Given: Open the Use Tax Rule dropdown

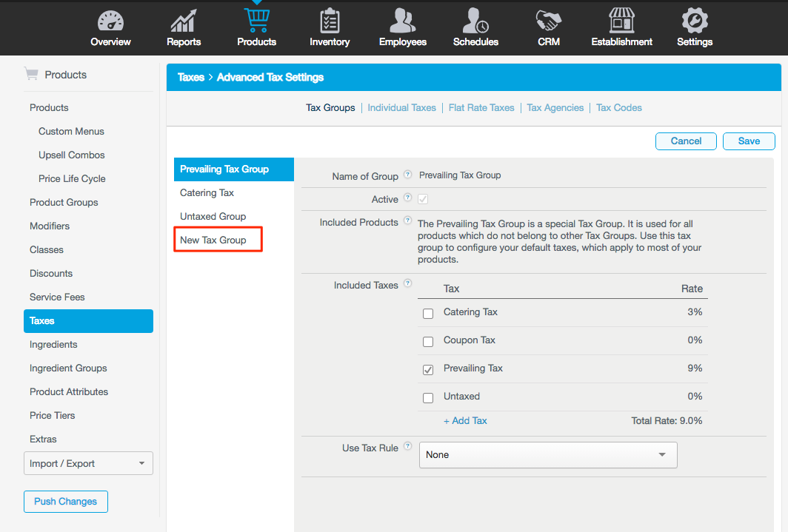Looking at the screenshot, I should click(548, 454).
